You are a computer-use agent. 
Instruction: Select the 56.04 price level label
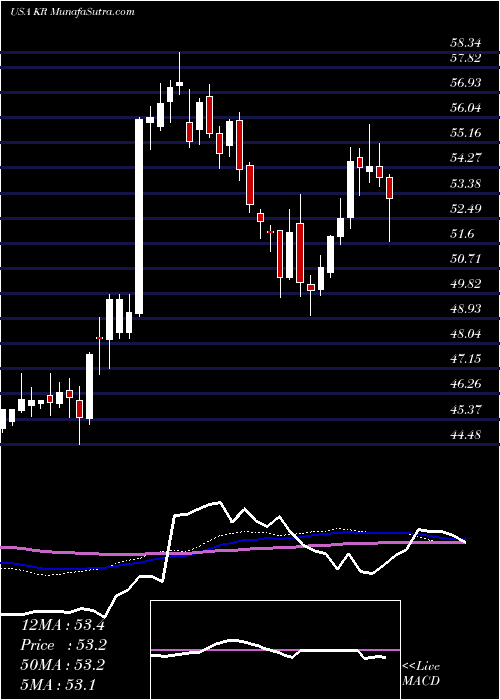pos(465,108)
